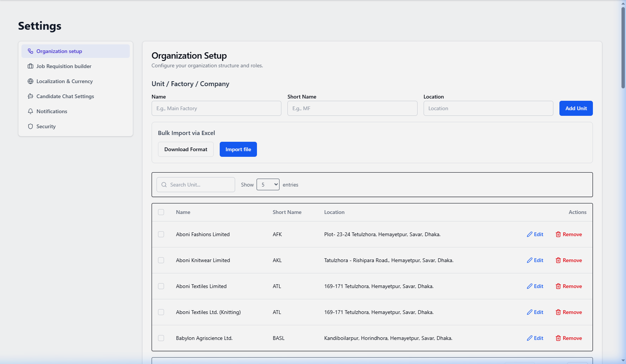This screenshot has height=364, width=626.
Task: Click Edit label for Babylon Agriscience Ltd.
Action: click(x=539, y=338)
